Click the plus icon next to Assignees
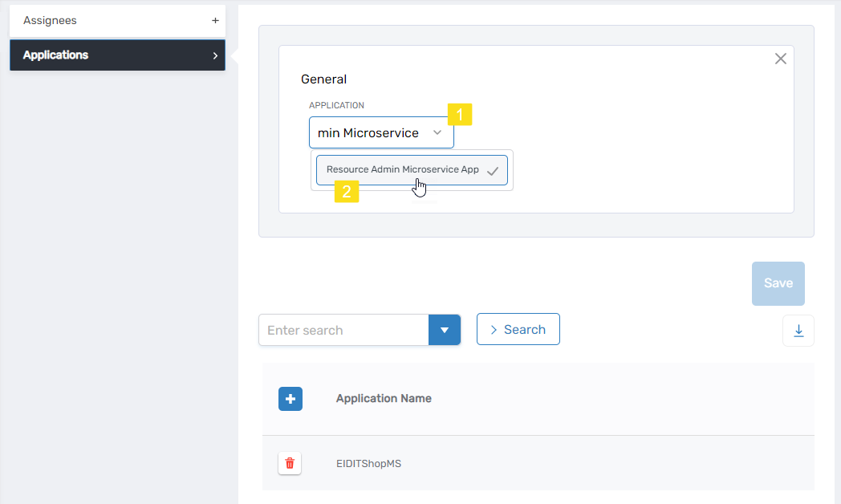This screenshot has height=504, width=841. [215, 20]
